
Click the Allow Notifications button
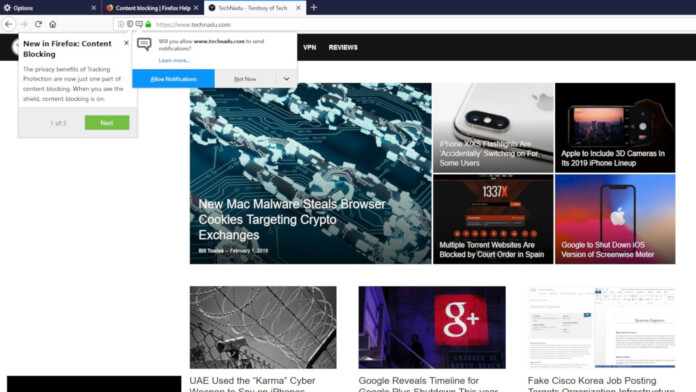coord(174,79)
